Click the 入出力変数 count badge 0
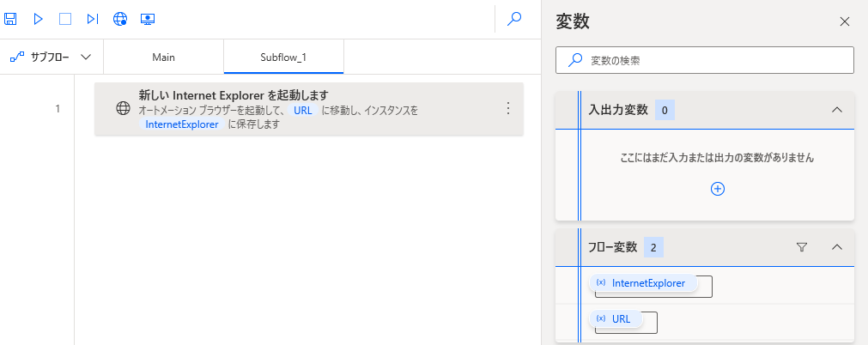 click(x=665, y=110)
